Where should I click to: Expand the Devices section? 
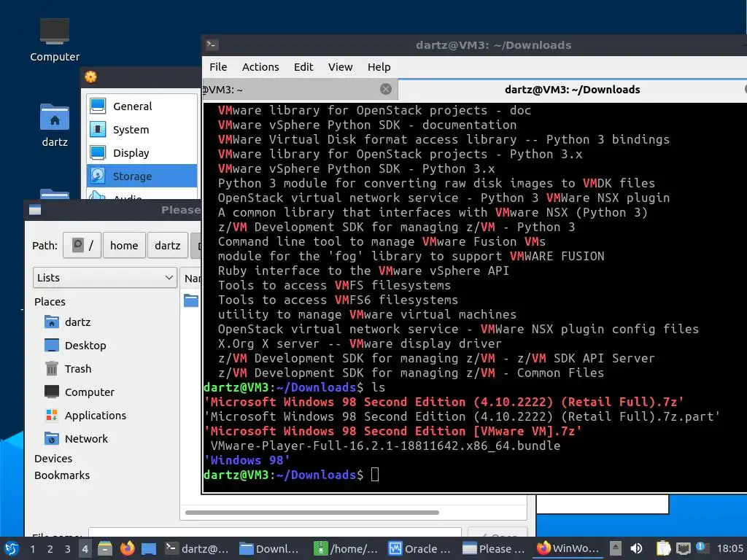53,459
